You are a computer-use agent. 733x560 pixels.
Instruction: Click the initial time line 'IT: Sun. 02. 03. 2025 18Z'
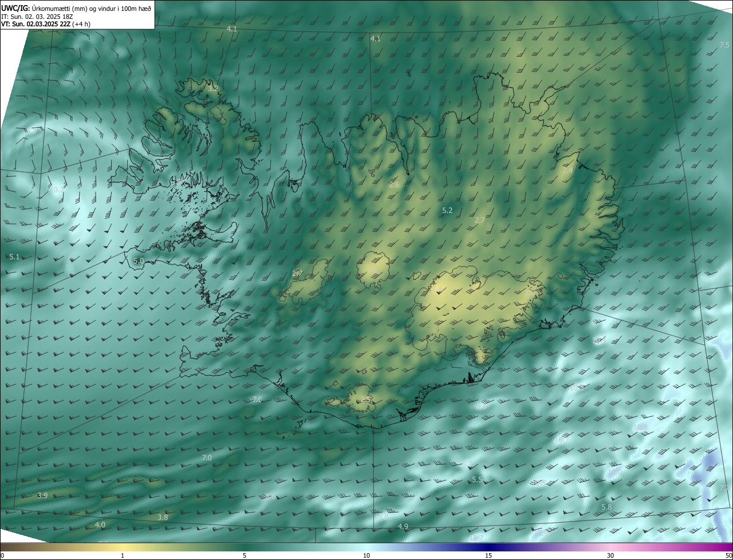pyautogui.click(x=37, y=16)
